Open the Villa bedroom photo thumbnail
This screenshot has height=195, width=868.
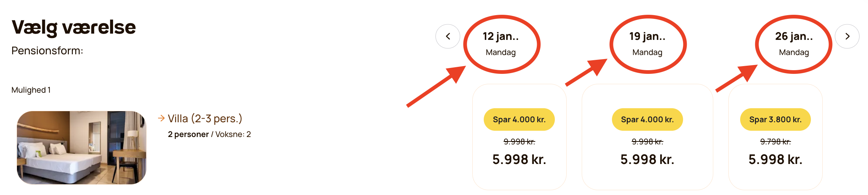[81, 147]
